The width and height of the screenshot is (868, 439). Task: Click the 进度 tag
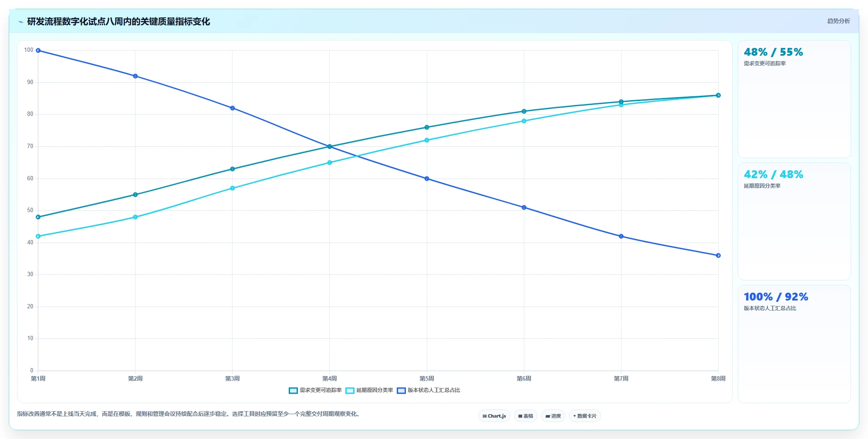[x=553, y=416]
